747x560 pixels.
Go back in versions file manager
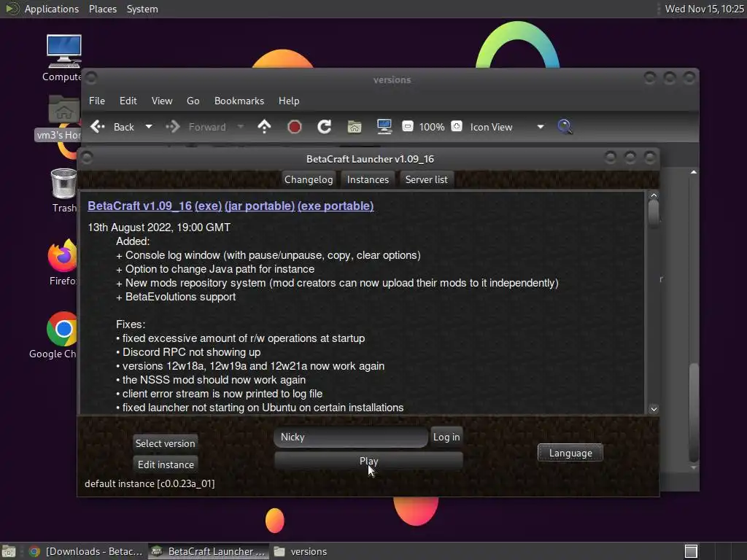pos(112,127)
